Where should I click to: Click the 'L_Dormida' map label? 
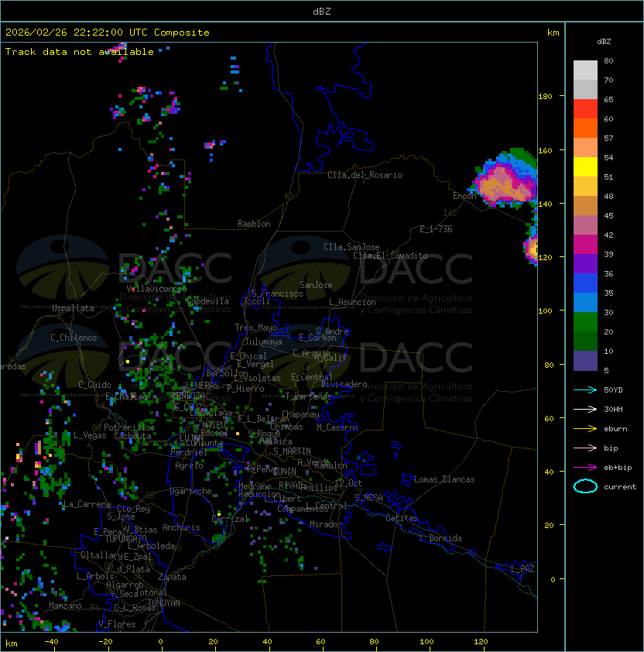pos(440,538)
